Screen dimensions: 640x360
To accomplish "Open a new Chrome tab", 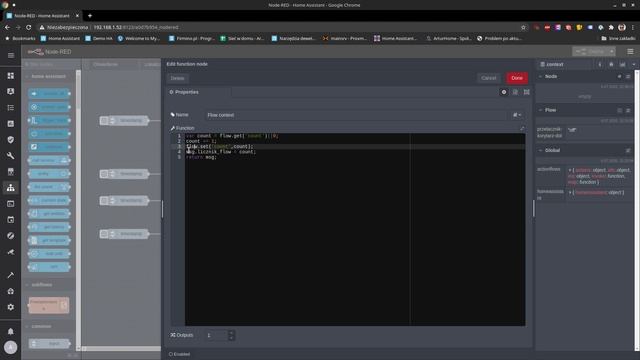I will pos(90,16).
